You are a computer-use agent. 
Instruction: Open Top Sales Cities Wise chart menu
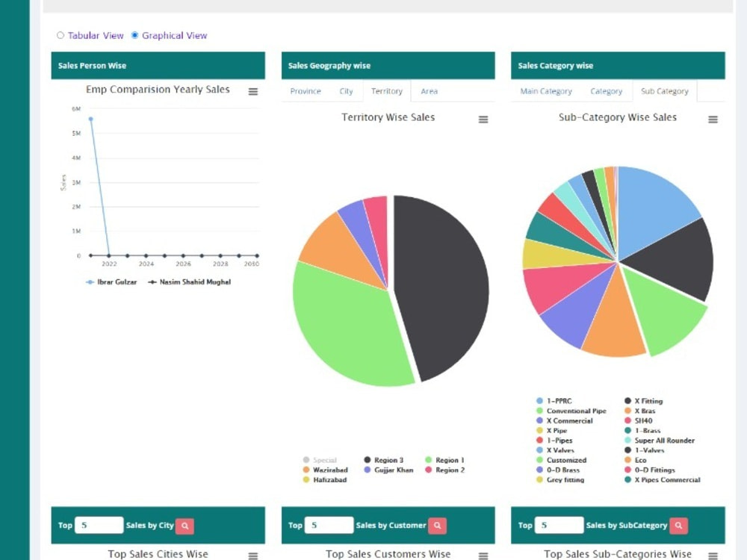coord(253,556)
